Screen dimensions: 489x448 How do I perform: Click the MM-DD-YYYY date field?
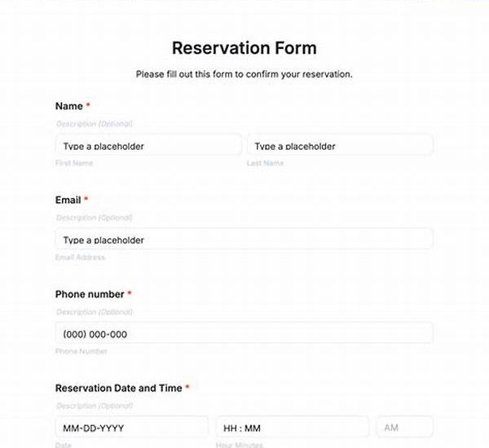[132, 428]
